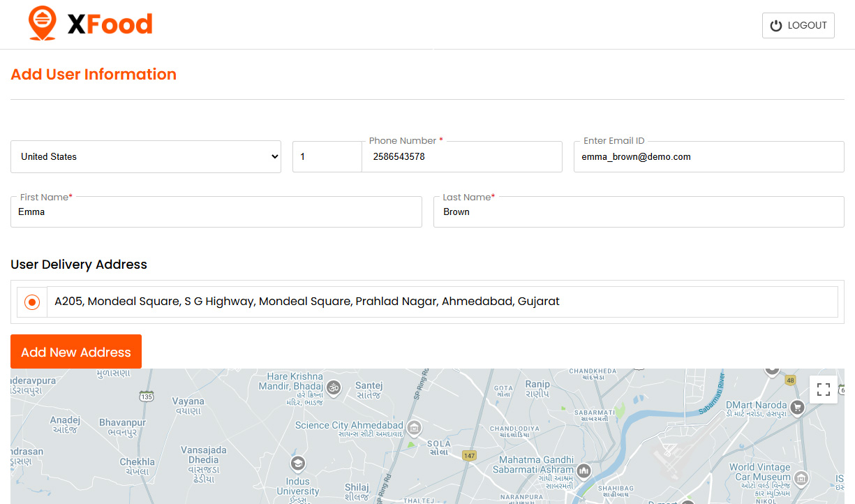Click the XFood brand name text
The width and height of the screenshot is (855, 504).
[110, 25]
